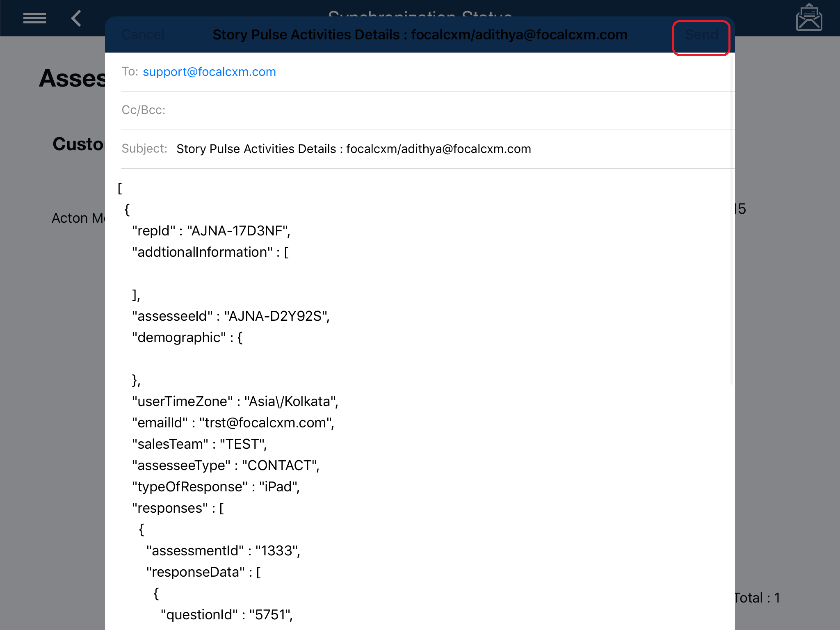Click the questionId 5751 line
Viewport: 840px width, 630px height.
click(x=226, y=615)
